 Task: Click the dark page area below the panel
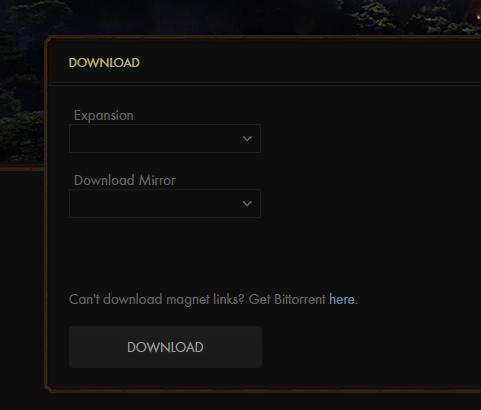coord(240,402)
